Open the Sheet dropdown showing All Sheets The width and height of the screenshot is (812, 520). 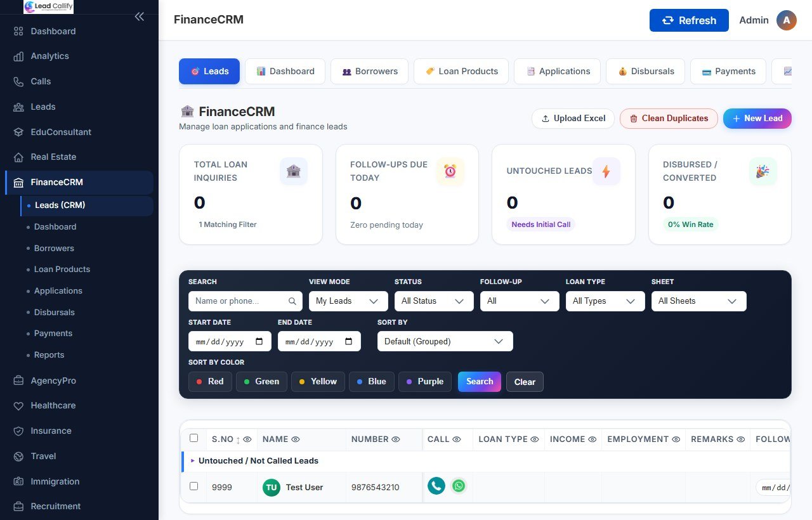[x=699, y=301]
